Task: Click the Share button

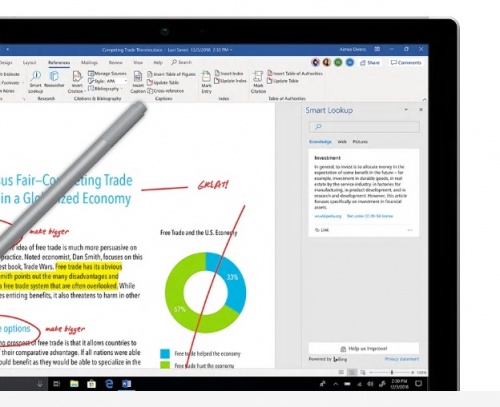Action: coord(370,63)
